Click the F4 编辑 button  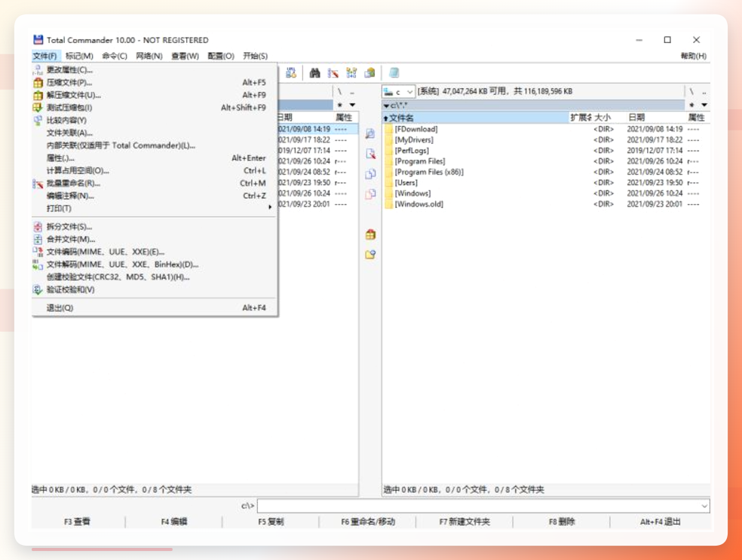173,522
